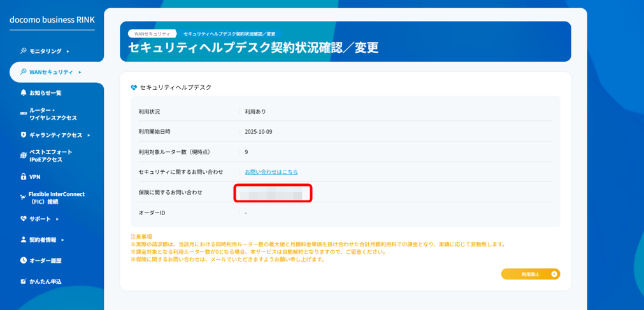This screenshot has height=310, width=644.
Task: Click the shield icon beside ギャランティアクセス
Action: [24, 135]
